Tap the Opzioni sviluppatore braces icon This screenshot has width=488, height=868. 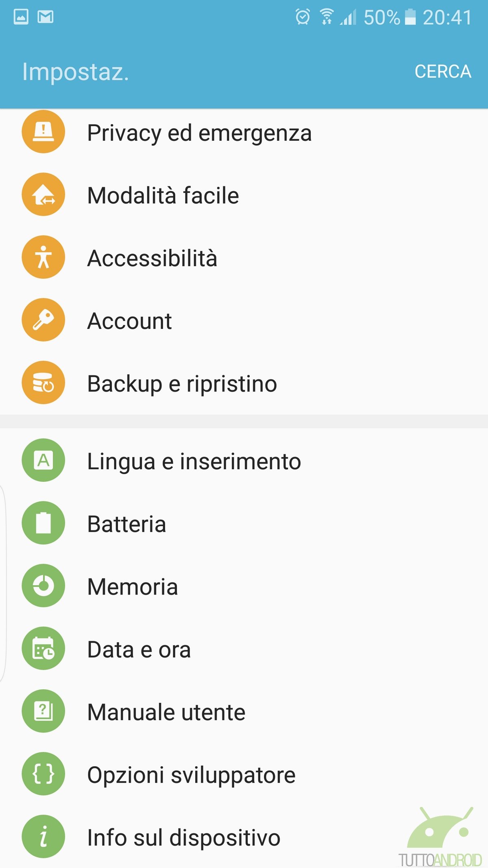[43, 774]
